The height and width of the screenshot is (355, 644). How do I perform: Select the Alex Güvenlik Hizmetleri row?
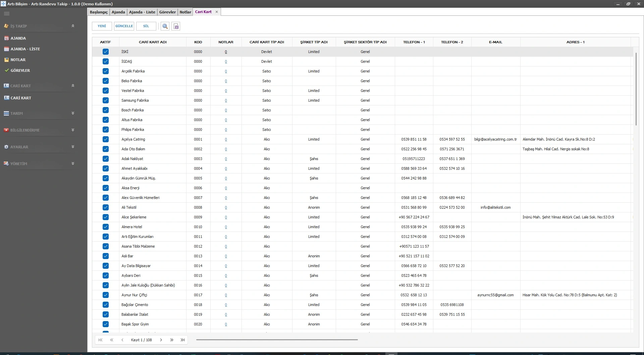[x=362, y=198]
